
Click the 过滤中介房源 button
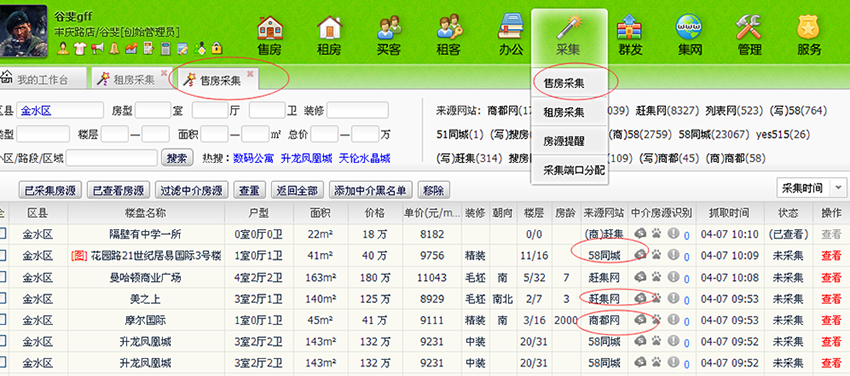191,190
